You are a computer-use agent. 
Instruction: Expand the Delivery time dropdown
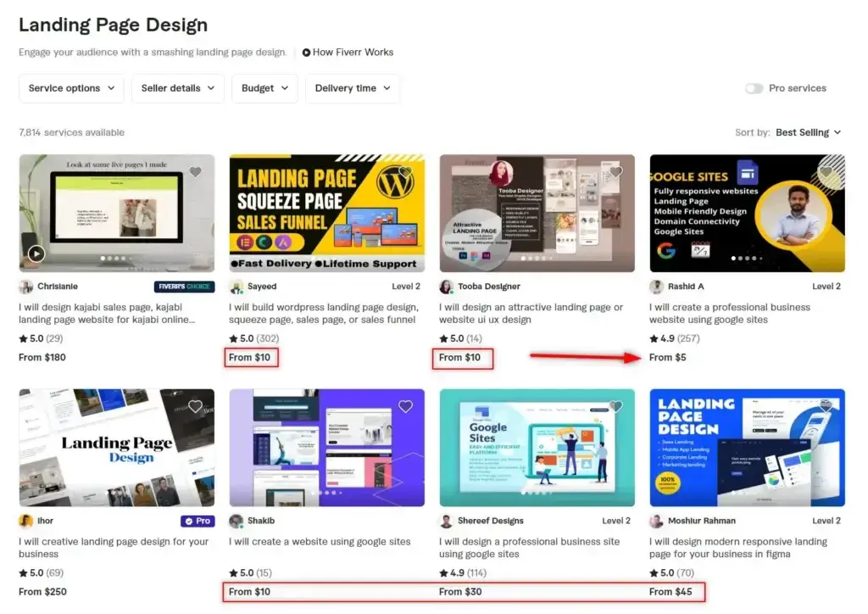tap(352, 88)
